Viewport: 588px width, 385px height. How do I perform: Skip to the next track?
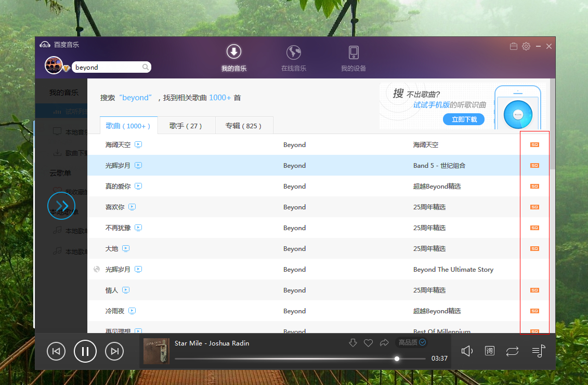[x=114, y=351]
